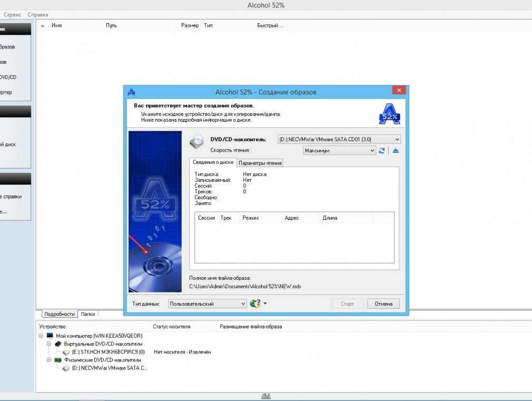Screen dimensions: 532x401
Task: Click the D: physical drive icon
Action: coord(66,368)
